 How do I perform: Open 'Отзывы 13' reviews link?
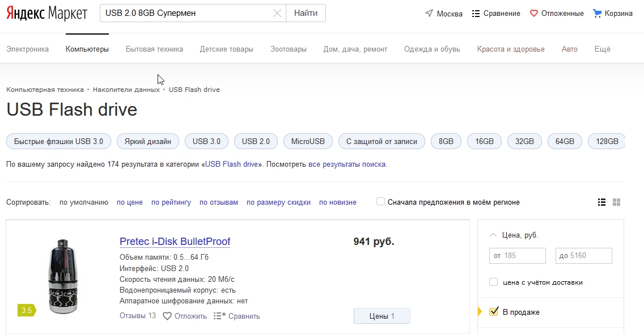tap(138, 316)
